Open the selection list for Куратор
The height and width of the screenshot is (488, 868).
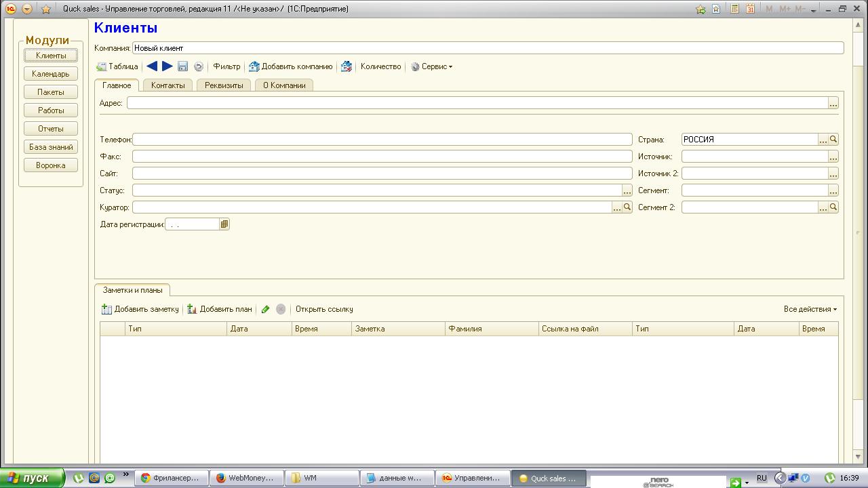tap(617, 207)
